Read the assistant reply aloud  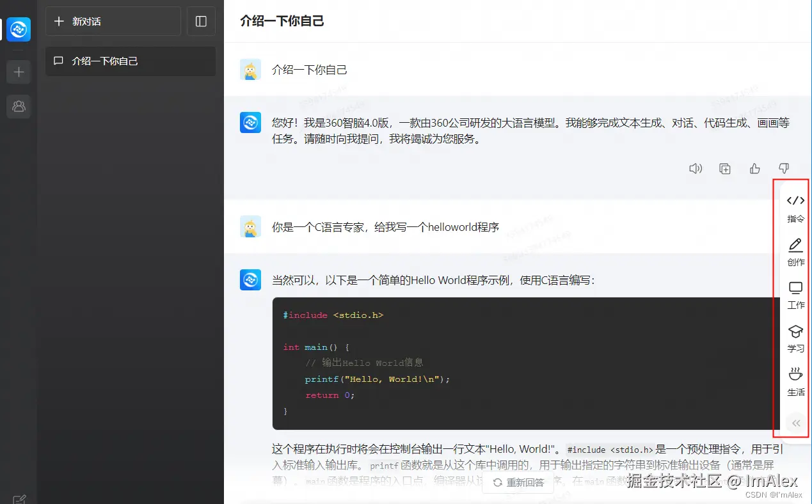[696, 168]
